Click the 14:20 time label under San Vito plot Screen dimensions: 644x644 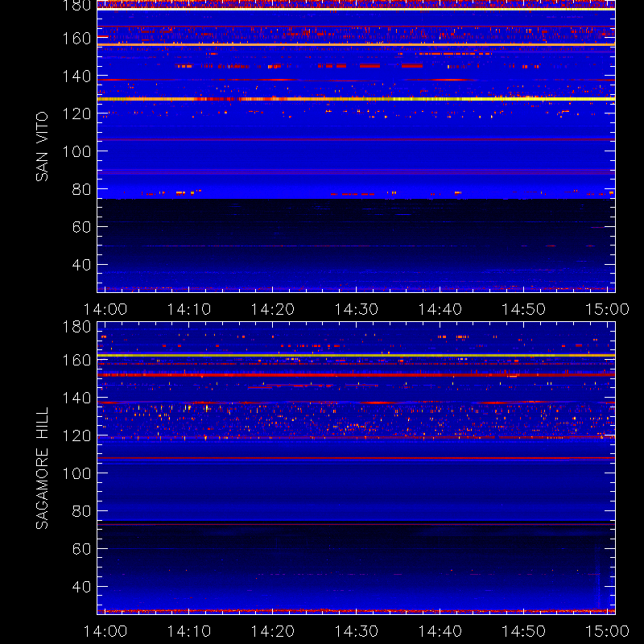[273, 309]
